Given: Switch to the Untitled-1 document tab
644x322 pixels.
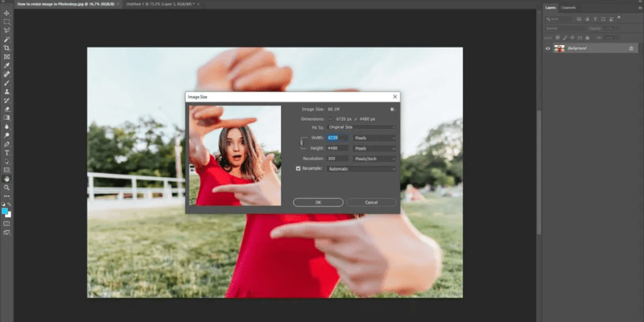Looking at the screenshot, I should pos(161,4).
